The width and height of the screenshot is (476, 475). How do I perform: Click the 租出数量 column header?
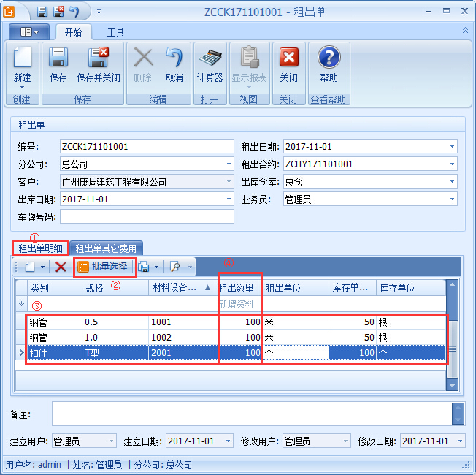[239, 288]
